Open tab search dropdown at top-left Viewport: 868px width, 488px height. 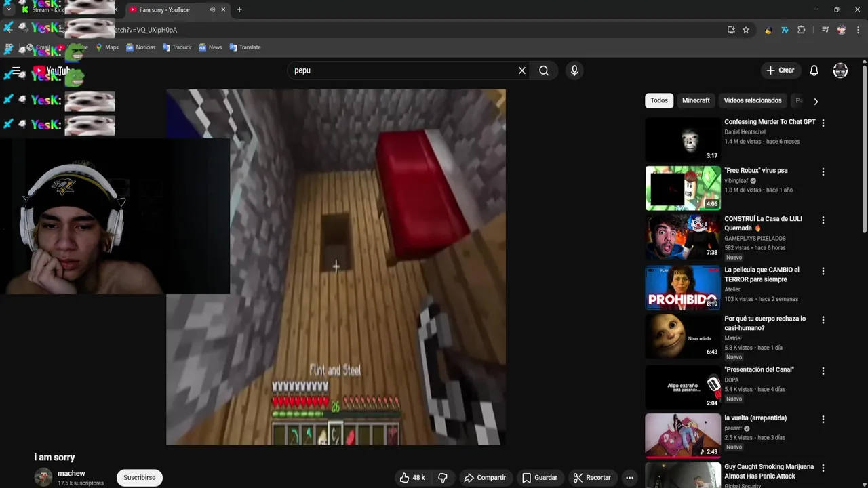(8, 9)
